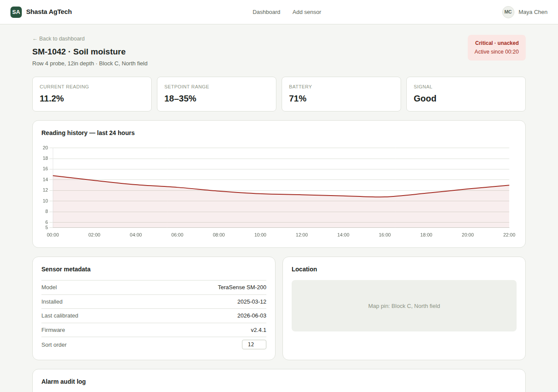
Task: Focus the Sort order input field
Action: click(x=254, y=345)
